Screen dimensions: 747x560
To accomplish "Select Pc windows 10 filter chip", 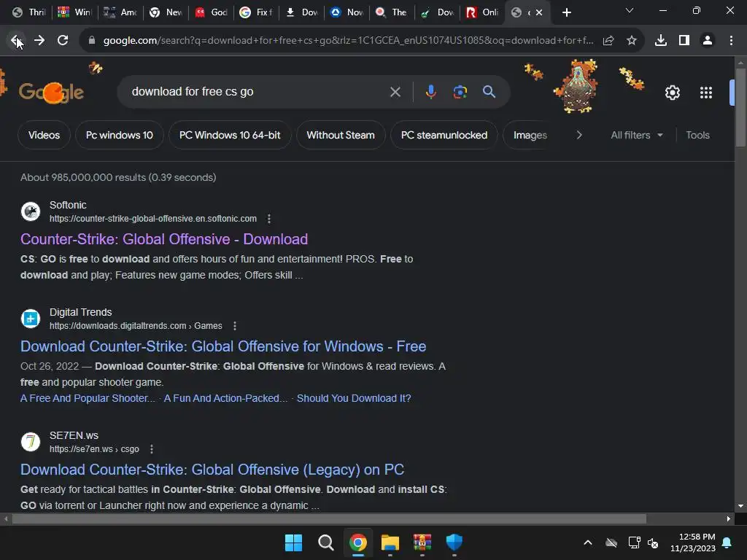I will (x=120, y=135).
